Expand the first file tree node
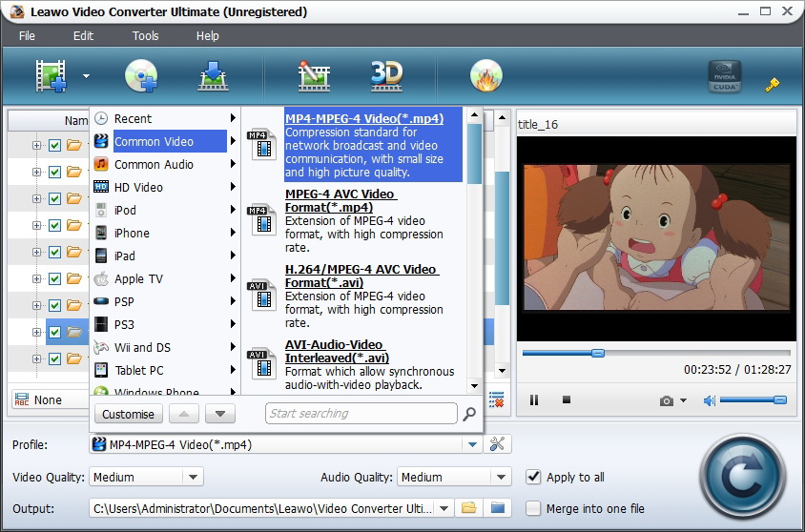The height and width of the screenshot is (532, 805). point(36,145)
